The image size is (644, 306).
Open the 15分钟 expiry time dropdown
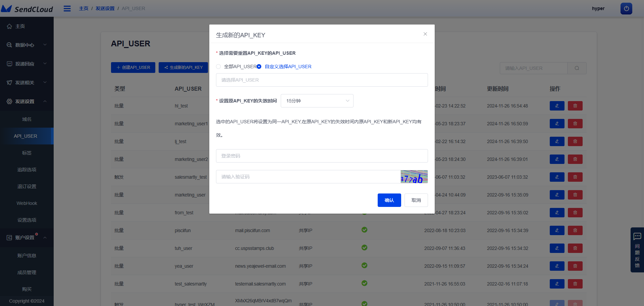[317, 101]
